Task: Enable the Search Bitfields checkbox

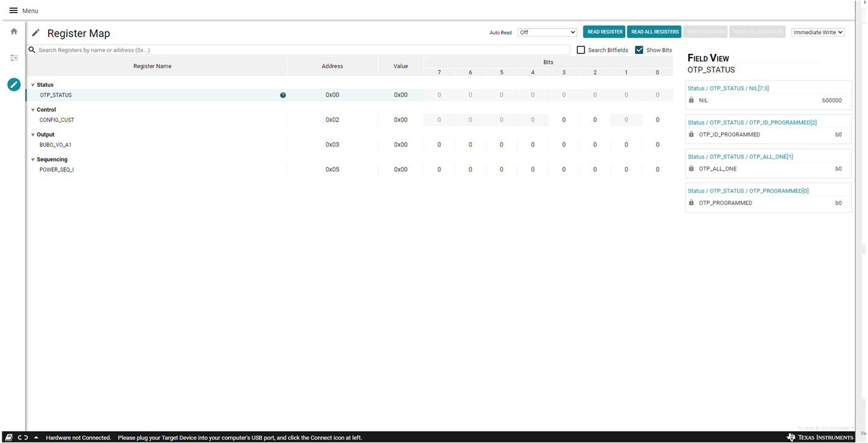Action: pyautogui.click(x=580, y=50)
